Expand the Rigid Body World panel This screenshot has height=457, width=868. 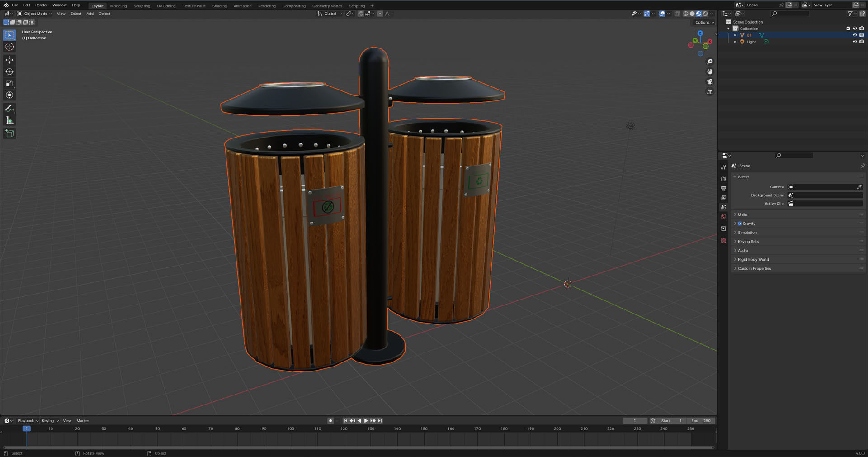coord(753,260)
